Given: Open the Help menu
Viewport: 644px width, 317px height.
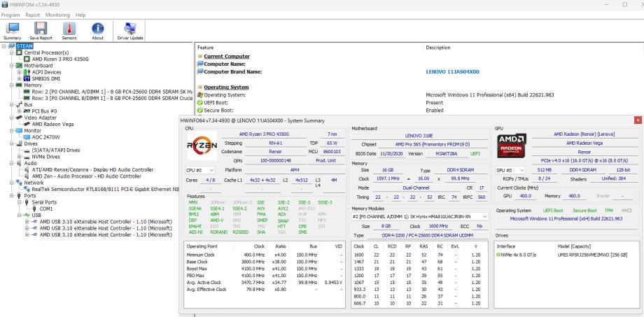Looking at the screenshot, I should (80, 15).
